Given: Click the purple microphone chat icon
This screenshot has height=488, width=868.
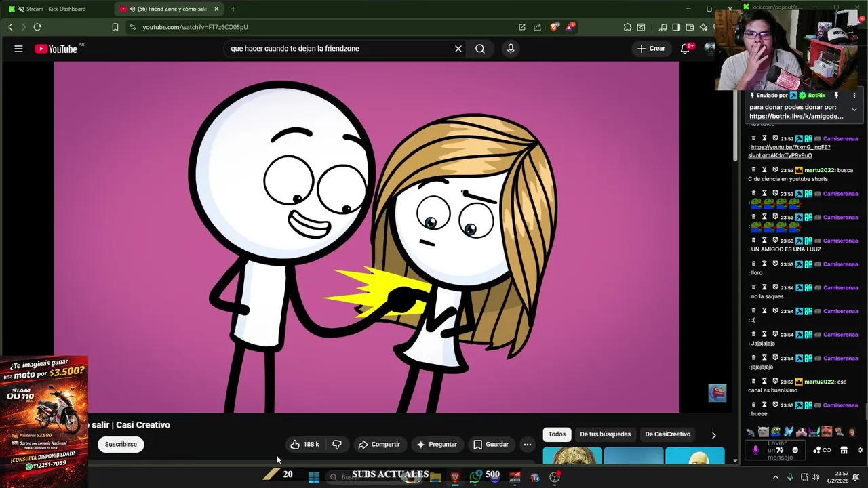Looking at the screenshot, I should point(755,450).
